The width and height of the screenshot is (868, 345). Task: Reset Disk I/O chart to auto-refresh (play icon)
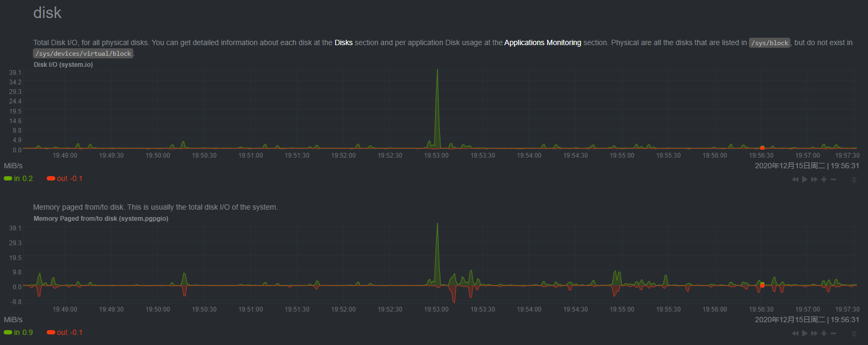coord(805,179)
